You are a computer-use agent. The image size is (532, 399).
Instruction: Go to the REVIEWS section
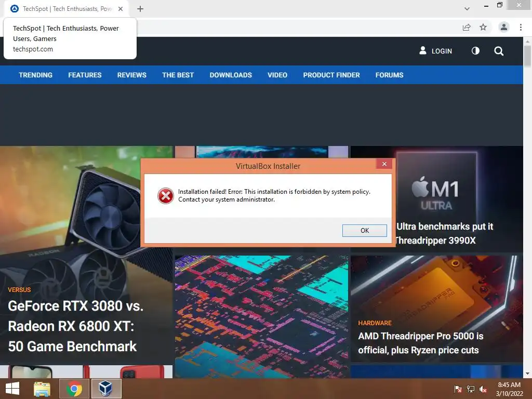[x=131, y=75]
